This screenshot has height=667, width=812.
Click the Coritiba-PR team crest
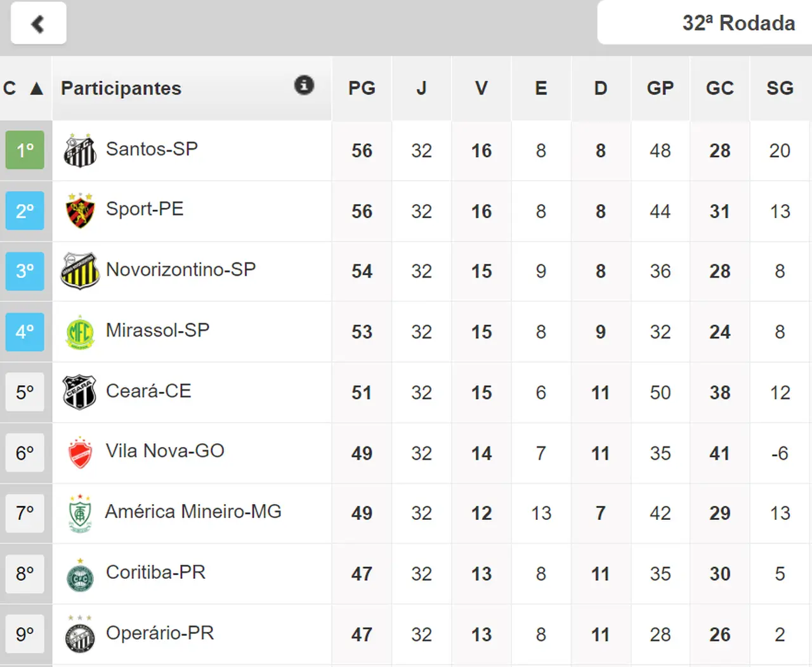(80, 574)
